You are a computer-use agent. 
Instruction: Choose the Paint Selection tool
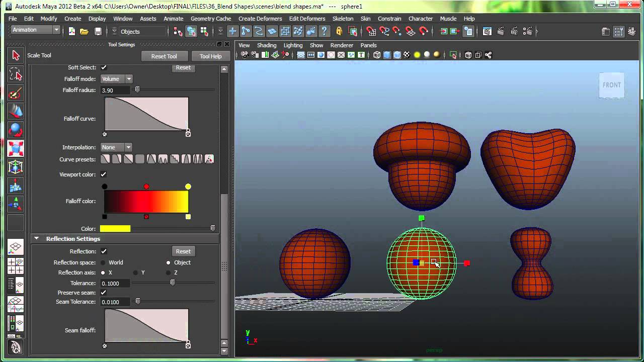[x=16, y=93]
